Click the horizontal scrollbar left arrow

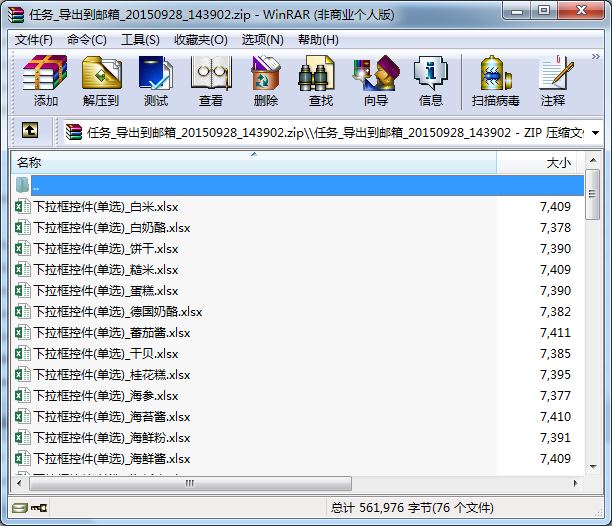pos(19,483)
